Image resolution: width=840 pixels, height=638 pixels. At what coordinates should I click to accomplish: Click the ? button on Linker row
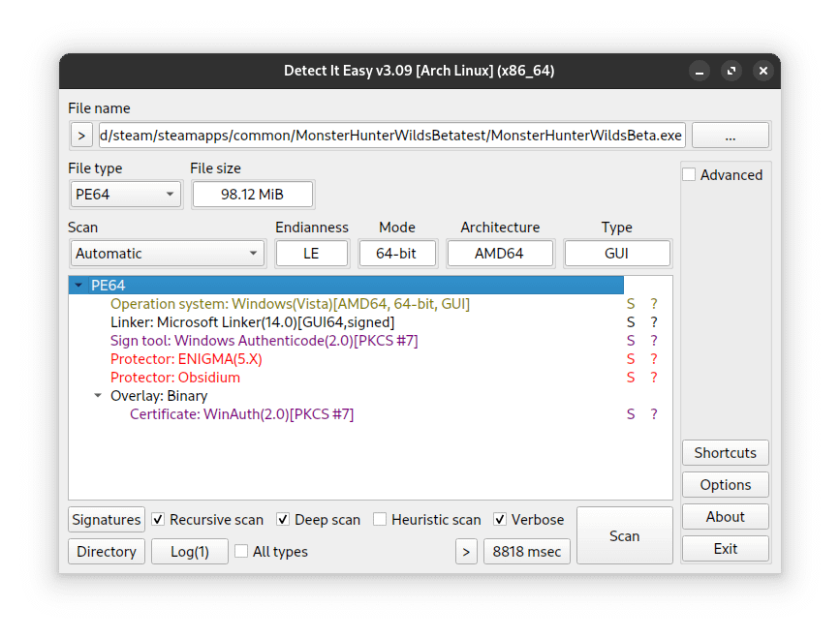(654, 322)
